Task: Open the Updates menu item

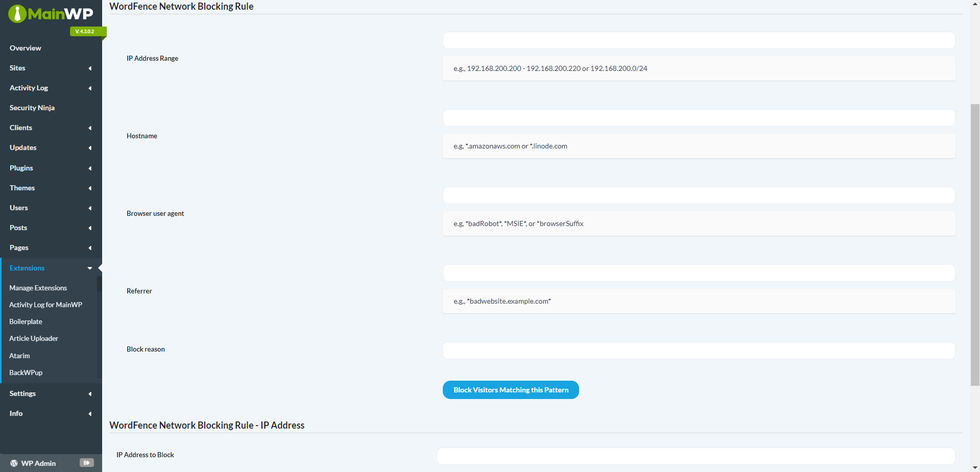Action: 23,147
